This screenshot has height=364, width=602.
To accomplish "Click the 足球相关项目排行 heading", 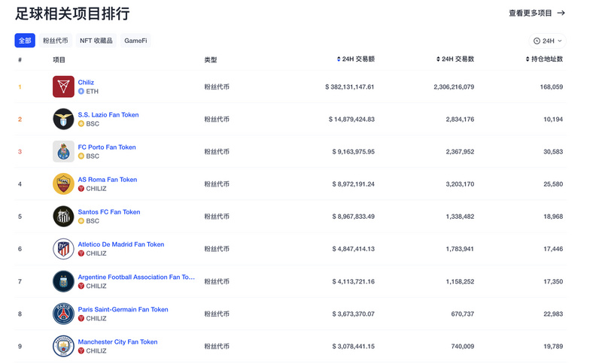I will pyautogui.click(x=72, y=14).
